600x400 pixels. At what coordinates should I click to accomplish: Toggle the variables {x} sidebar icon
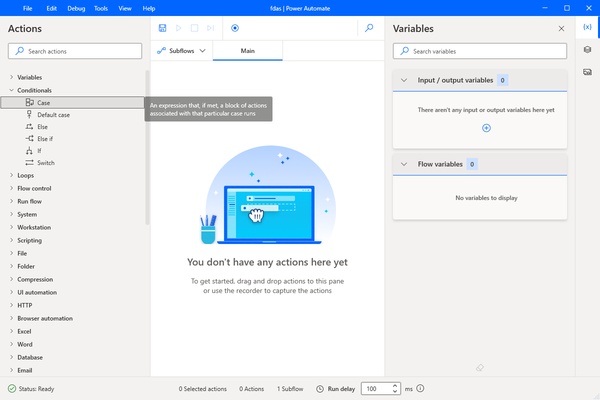click(x=587, y=27)
